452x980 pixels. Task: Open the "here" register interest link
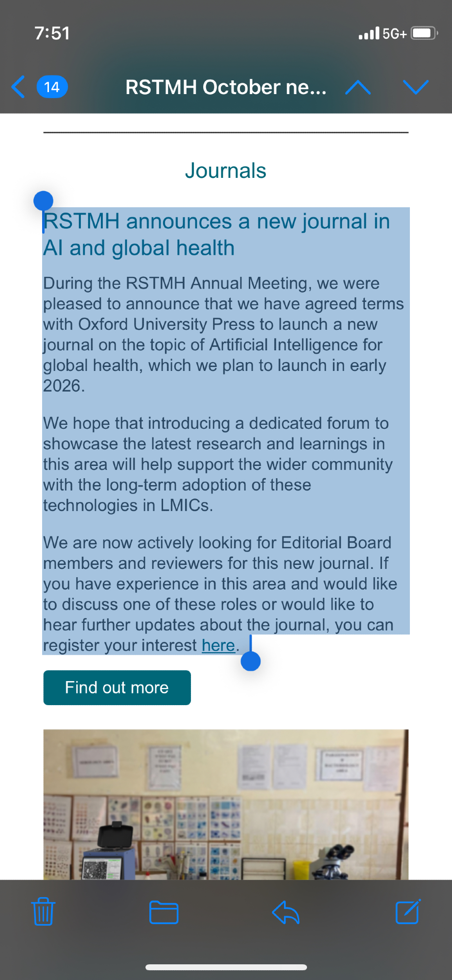pos(218,645)
